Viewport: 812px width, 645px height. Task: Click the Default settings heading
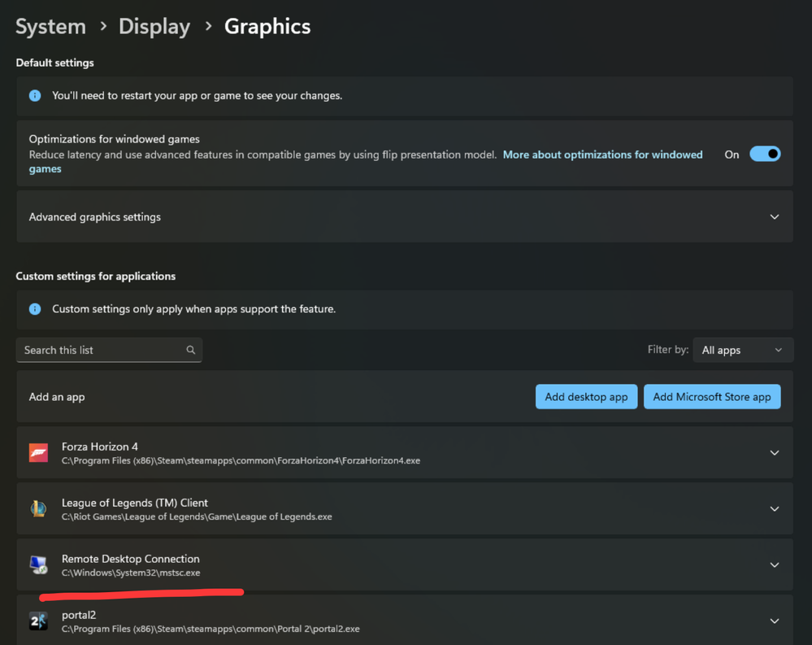coord(55,63)
